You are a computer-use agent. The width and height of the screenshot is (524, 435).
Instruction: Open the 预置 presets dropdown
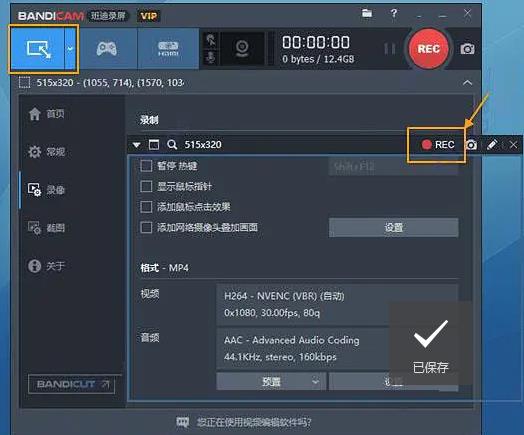tap(271, 382)
